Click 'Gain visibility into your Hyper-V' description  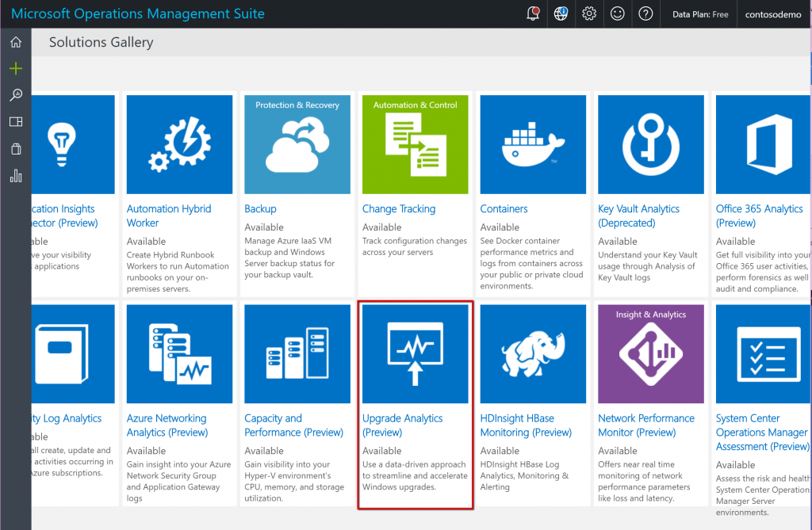294,482
